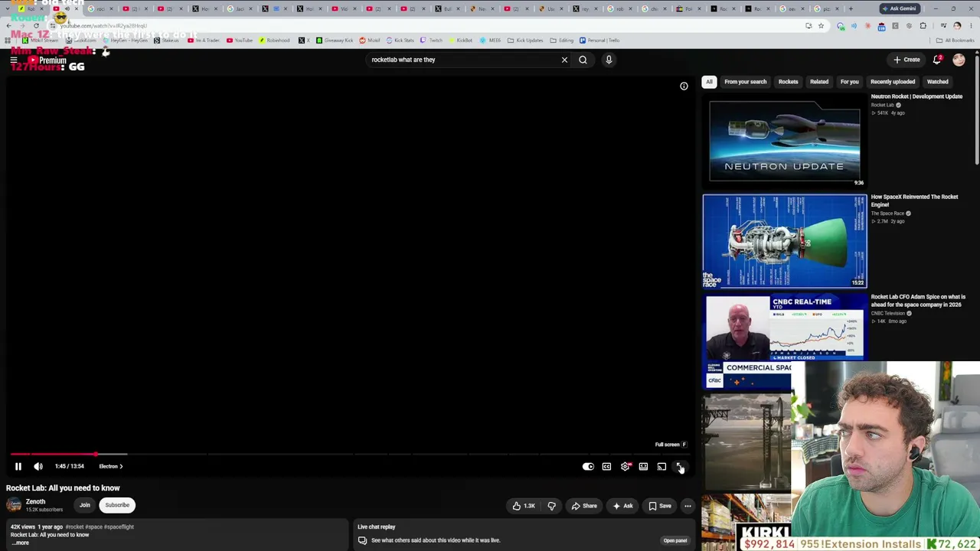Open the Twitch bookmark
The width and height of the screenshot is (980, 551).
pyautogui.click(x=431, y=41)
